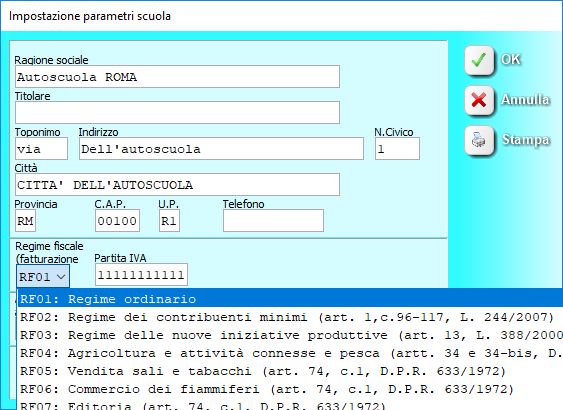Choose RF03: Regime delle nuove iniziative produttive
The width and height of the screenshot is (563, 410).
tap(290, 335)
